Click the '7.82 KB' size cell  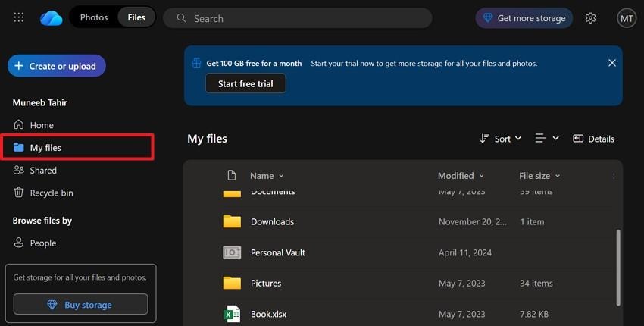click(x=534, y=314)
